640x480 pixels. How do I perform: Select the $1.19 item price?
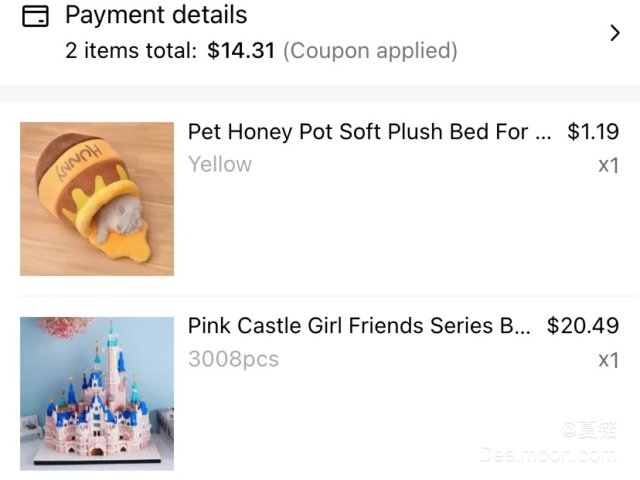593,131
